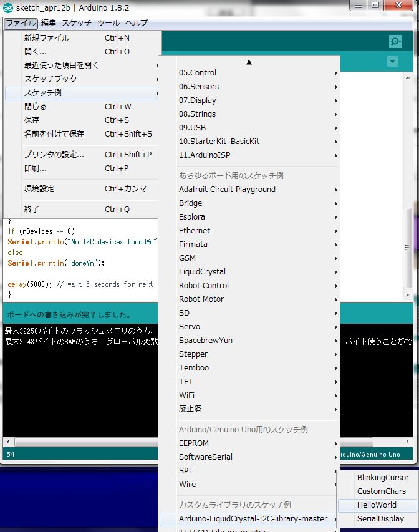Expand SpacebrewYun examples
The image size is (419, 532).
[249, 341]
